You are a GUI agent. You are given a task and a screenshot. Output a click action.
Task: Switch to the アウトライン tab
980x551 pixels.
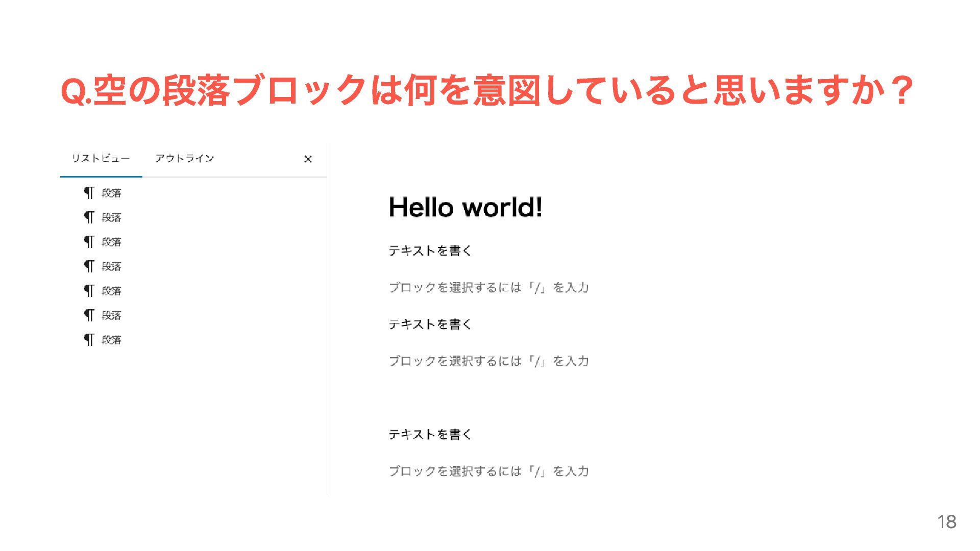[x=185, y=159]
